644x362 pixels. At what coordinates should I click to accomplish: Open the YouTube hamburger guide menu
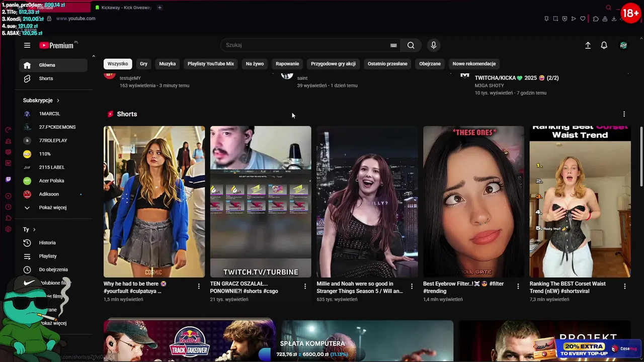pos(27,45)
